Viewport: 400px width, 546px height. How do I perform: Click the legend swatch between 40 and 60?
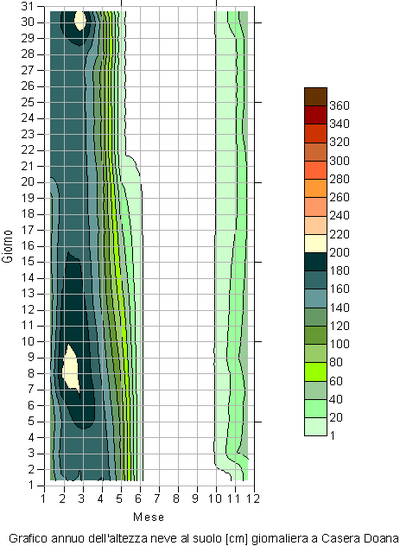point(315,390)
